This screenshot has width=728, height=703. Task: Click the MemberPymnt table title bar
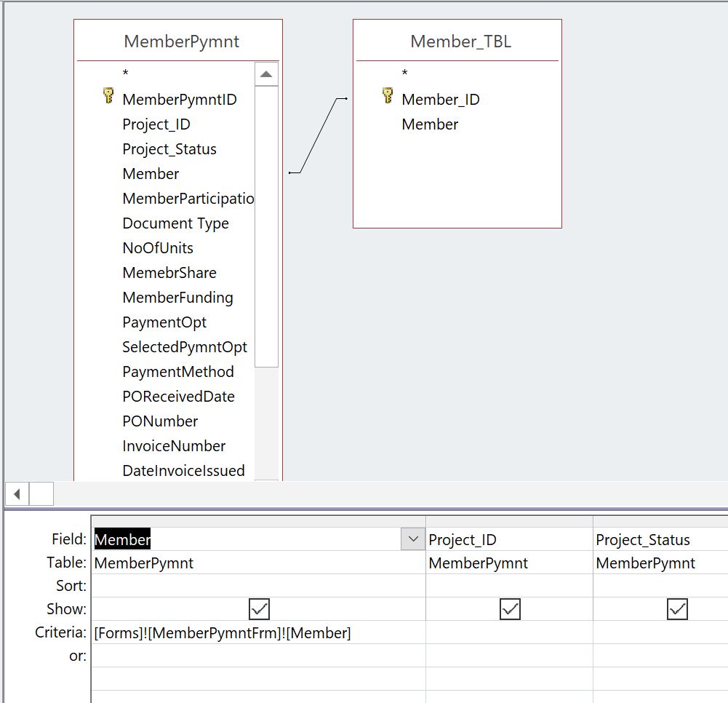point(178,41)
